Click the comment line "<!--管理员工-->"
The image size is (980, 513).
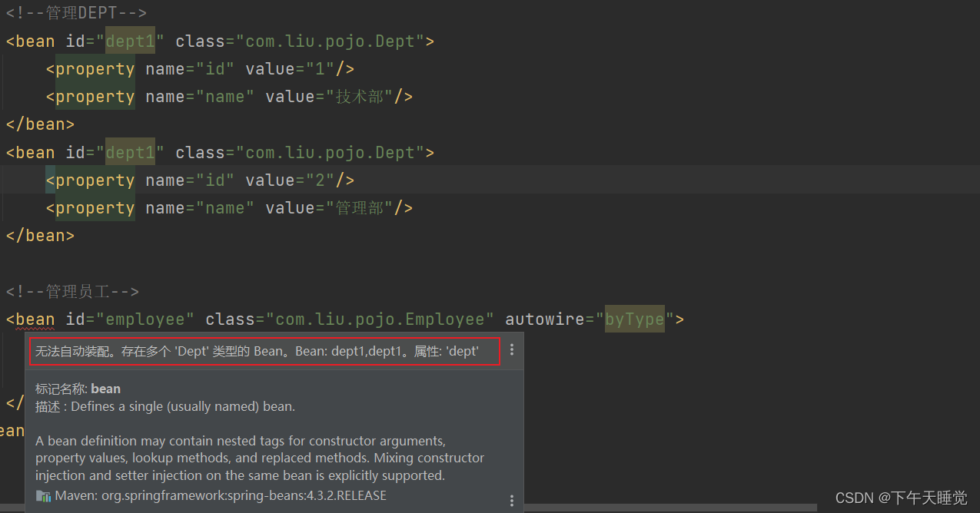tap(72, 292)
